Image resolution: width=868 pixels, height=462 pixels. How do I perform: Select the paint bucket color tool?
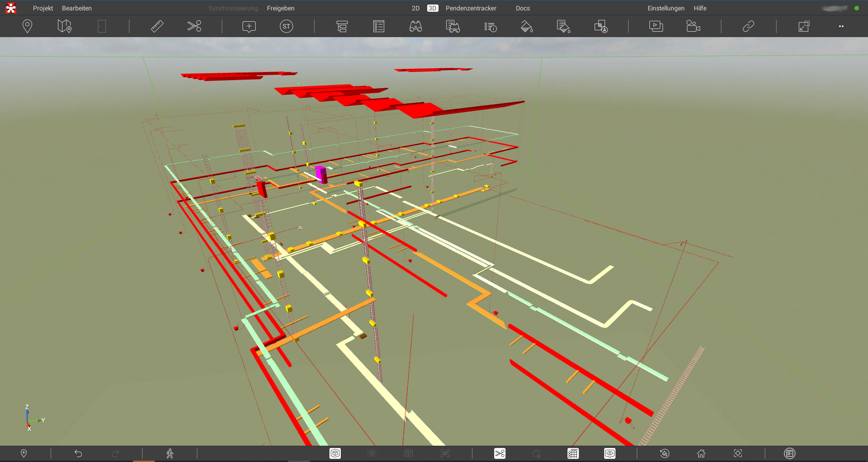click(527, 26)
